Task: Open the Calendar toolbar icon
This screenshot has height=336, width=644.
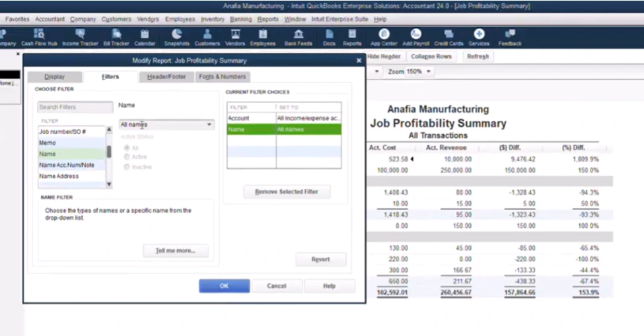Action: click(x=145, y=38)
